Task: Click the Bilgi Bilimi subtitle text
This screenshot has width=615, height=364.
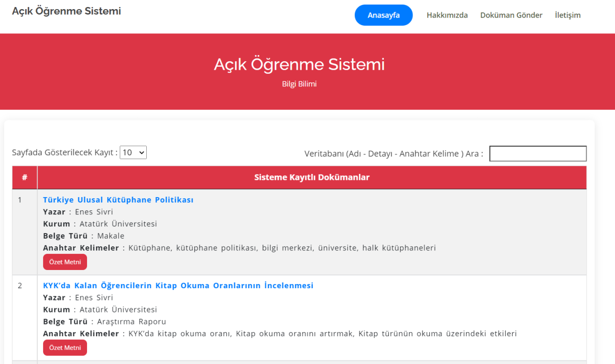Action: (300, 83)
